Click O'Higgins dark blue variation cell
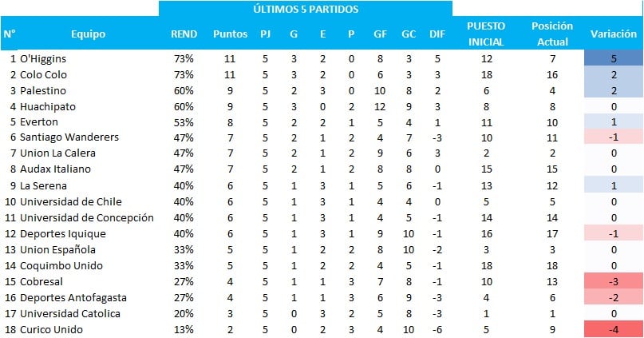 click(x=613, y=58)
